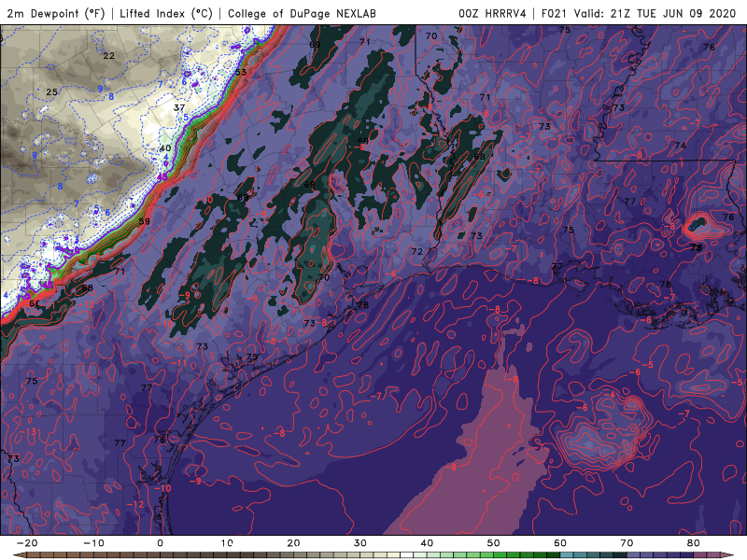The height and width of the screenshot is (560, 747).
Task: Click "Valid: 21Z TUE JUN 09 2020" text
Action: coord(655,13)
